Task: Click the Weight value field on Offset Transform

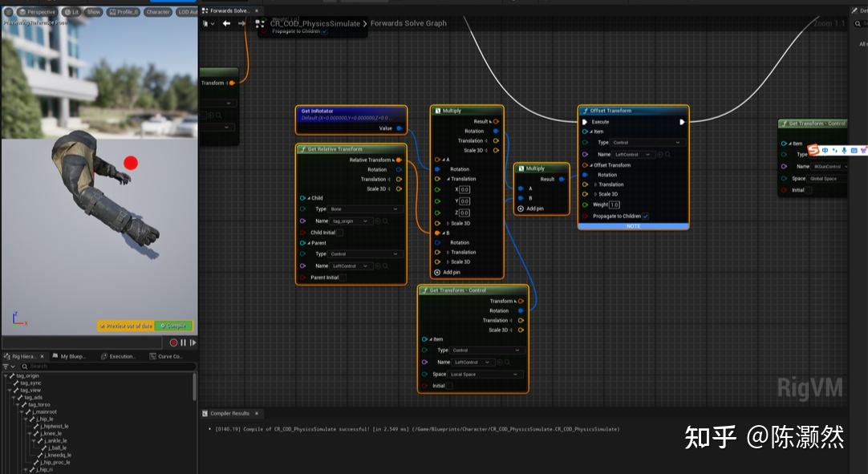Action: click(x=614, y=205)
